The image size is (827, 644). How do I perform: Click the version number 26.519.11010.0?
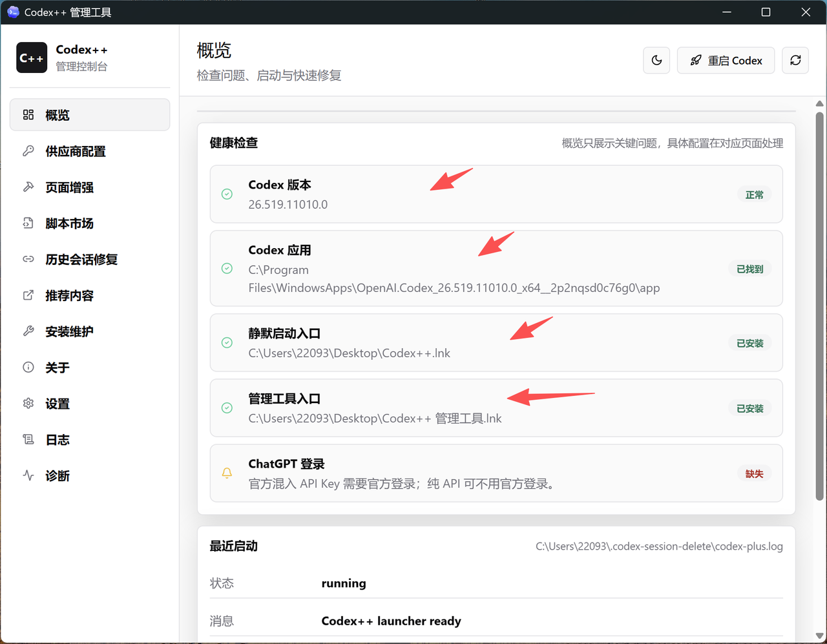[x=288, y=205]
